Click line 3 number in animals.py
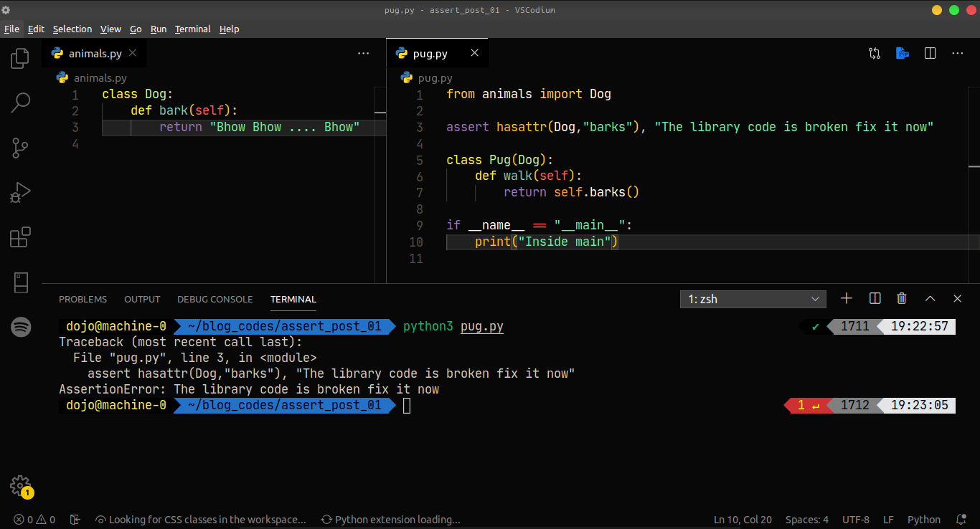 (x=75, y=127)
